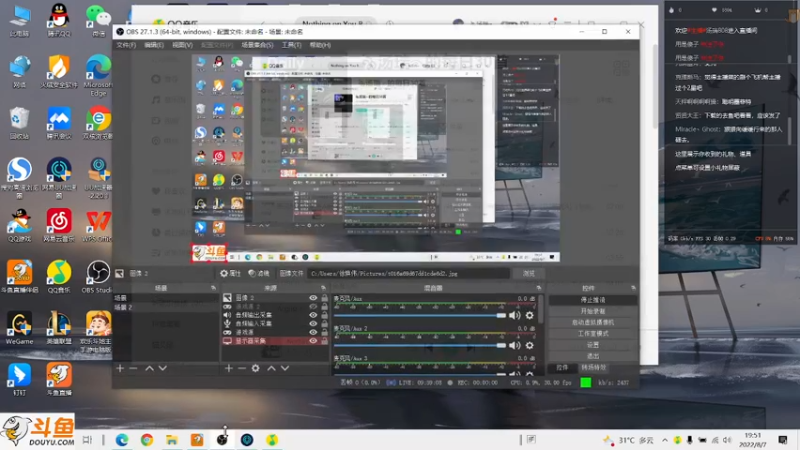Toggle visibility of 显示器采集 source
800x450 pixels.
(x=313, y=341)
